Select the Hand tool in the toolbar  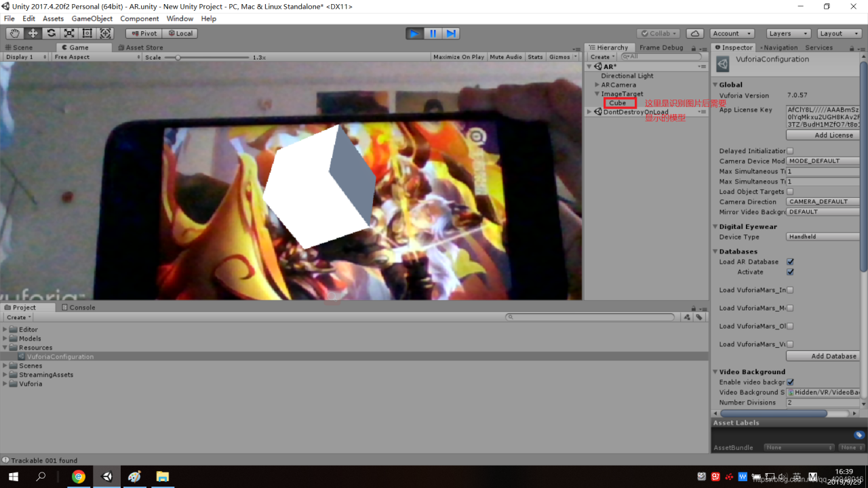point(14,33)
